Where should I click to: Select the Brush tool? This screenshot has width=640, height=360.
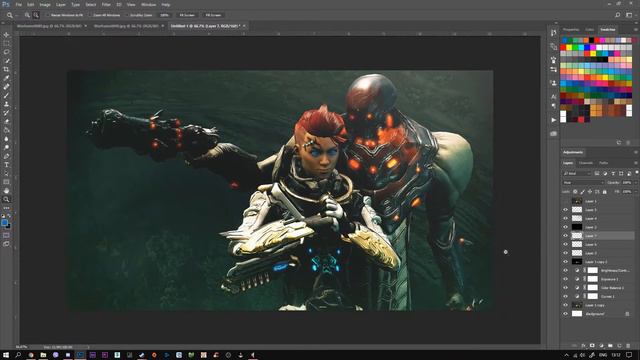point(6,96)
